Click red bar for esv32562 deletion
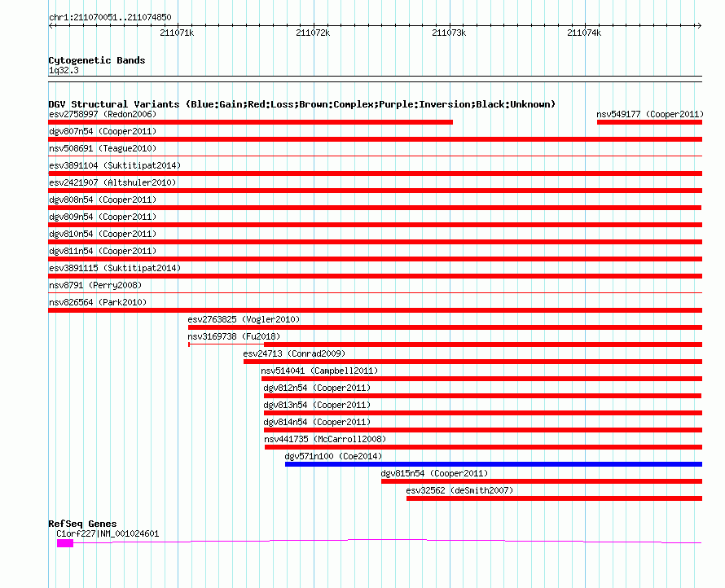Screen dimensions: 725x588 coord(555,498)
